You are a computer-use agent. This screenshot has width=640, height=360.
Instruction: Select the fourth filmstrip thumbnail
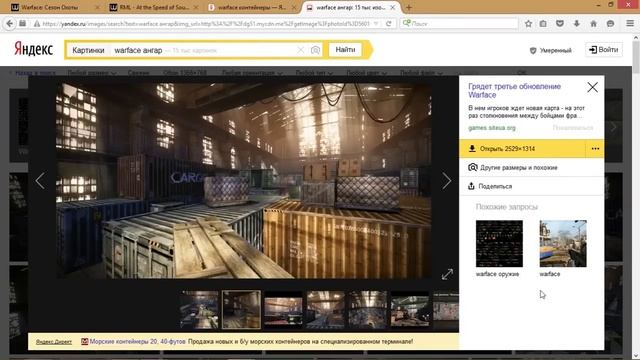click(x=326, y=309)
